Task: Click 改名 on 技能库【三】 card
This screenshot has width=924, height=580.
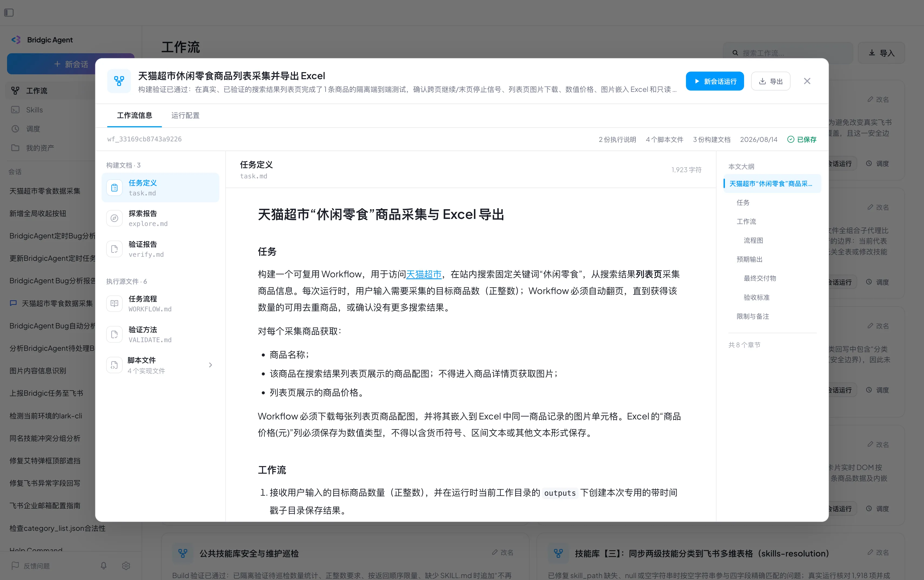Action: tap(878, 552)
